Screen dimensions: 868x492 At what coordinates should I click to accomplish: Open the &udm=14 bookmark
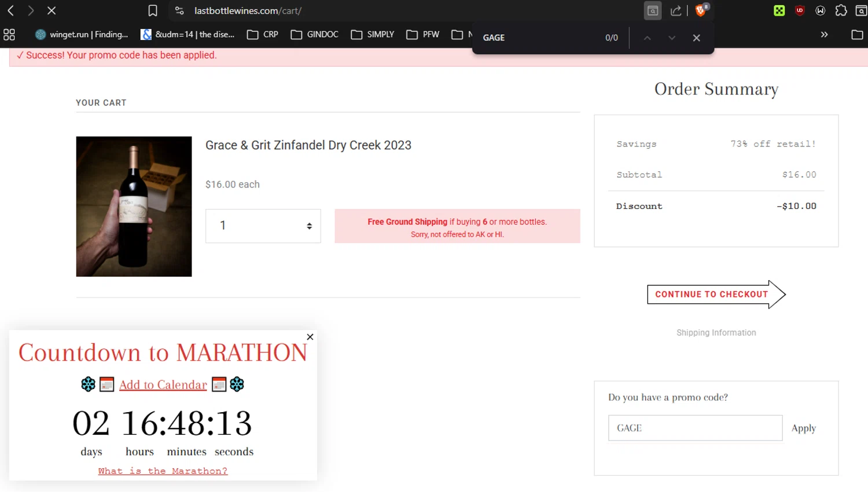(x=187, y=35)
